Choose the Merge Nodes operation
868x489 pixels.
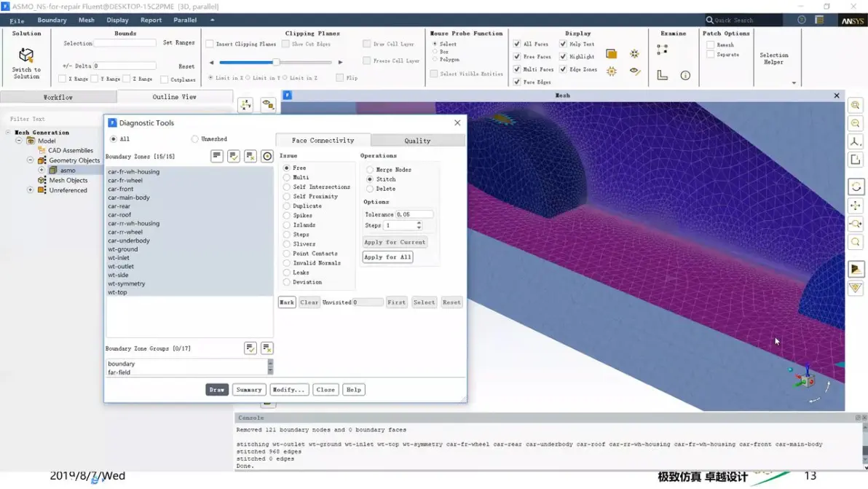(370, 170)
